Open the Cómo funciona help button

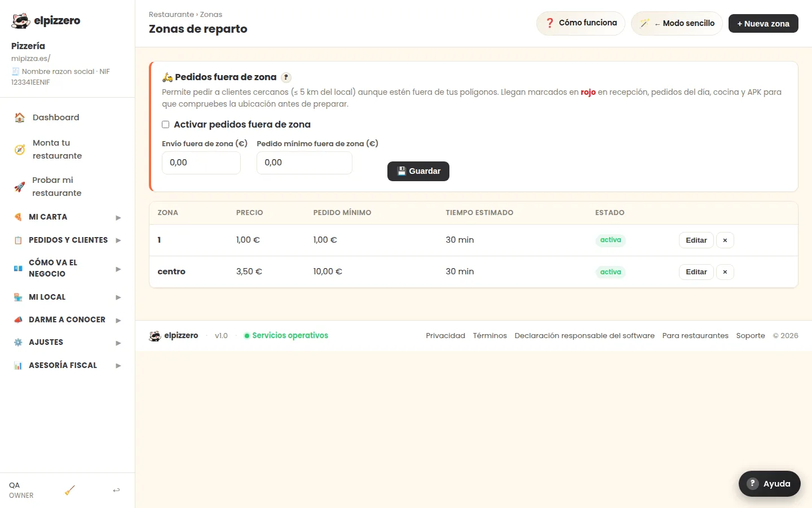click(x=581, y=23)
